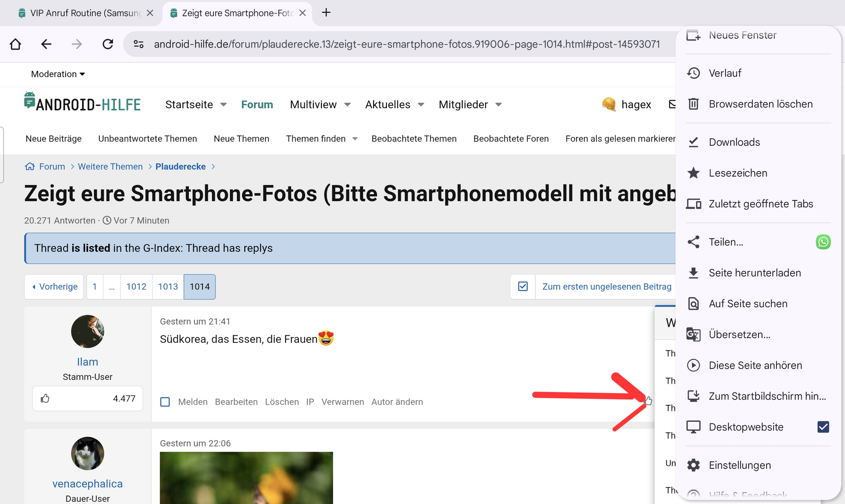
Task: Click the back navigation arrow
Action: (46, 44)
